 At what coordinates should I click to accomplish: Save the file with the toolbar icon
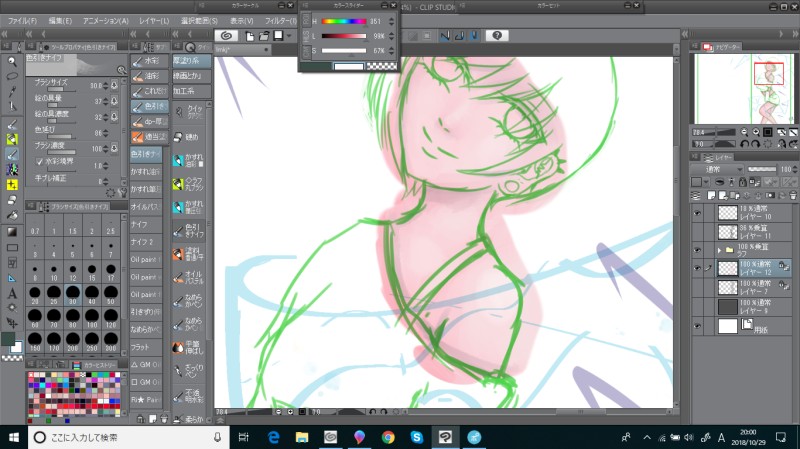pos(279,36)
